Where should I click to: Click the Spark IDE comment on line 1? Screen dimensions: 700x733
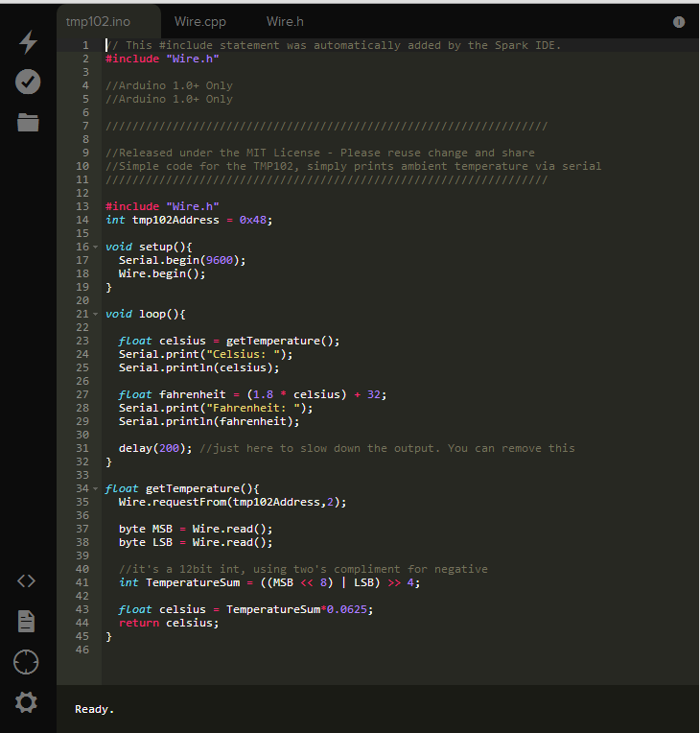333,45
